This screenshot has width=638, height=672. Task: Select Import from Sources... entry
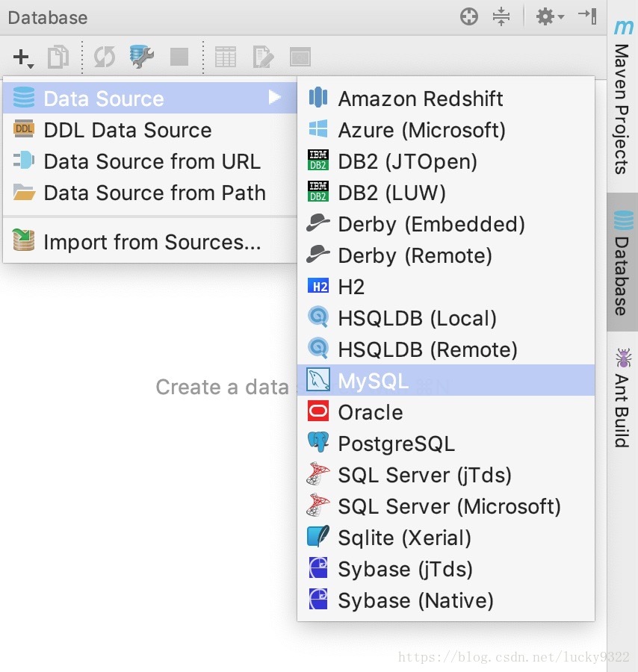click(150, 242)
